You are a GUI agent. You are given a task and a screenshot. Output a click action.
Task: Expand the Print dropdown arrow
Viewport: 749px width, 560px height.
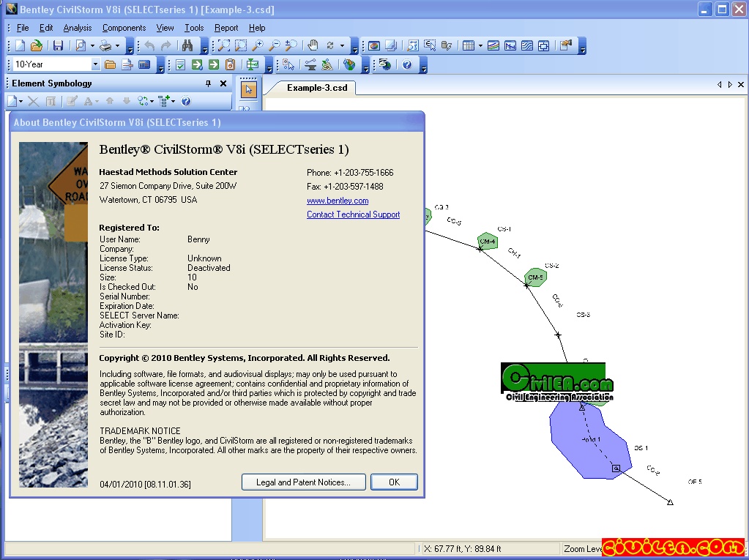[x=117, y=46]
